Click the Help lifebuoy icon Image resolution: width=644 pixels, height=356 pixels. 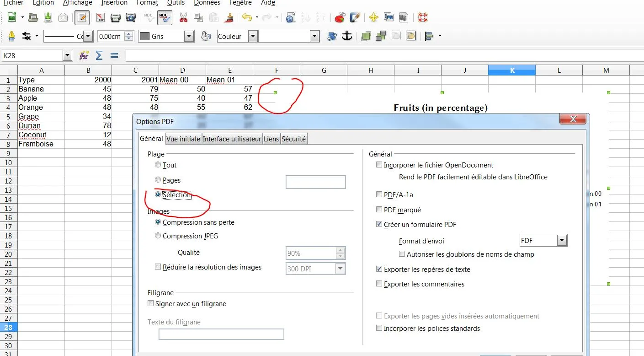coord(423,18)
